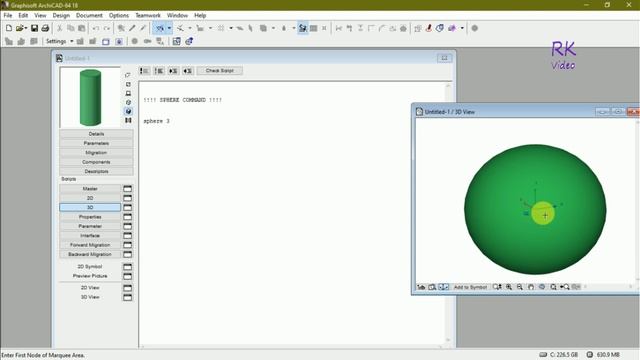The width and height of the screenshot is (640, 360).
Task: Toggle the highlighted 3D View display mode icon
Action: [x=443, y=287]
